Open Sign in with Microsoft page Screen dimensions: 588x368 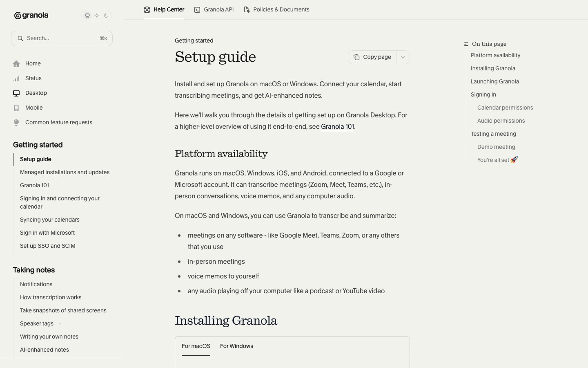(47, 233)
